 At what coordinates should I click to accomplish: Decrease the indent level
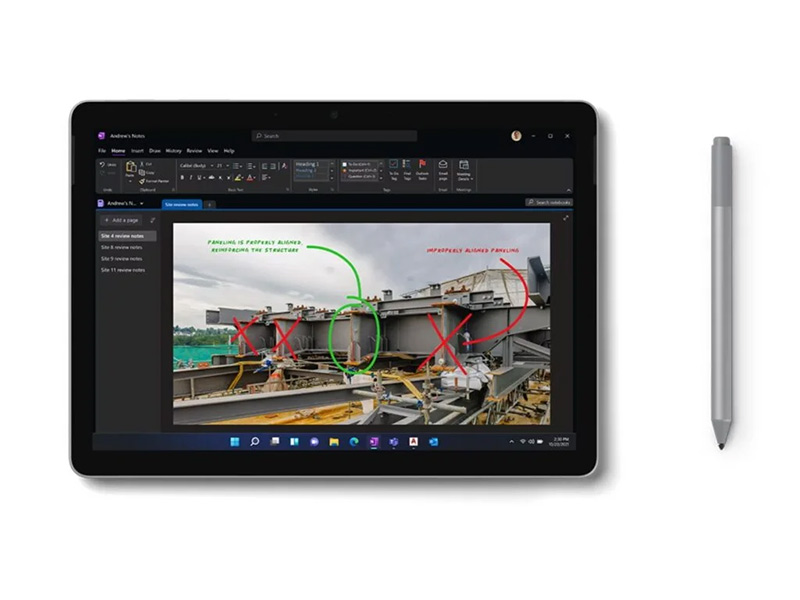[264, 166]
